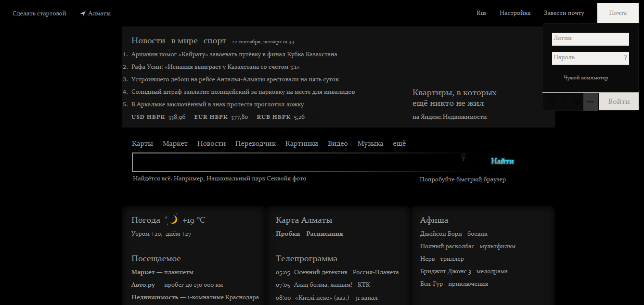Click inside the search input field
The image size is (644, 305).
(289, 162)
